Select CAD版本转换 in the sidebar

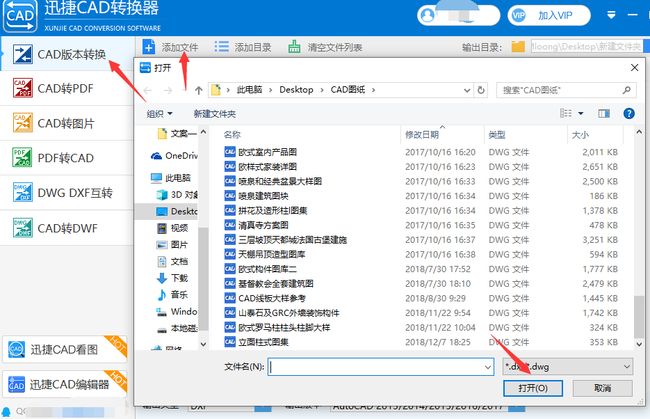click(x=66, y=54)
